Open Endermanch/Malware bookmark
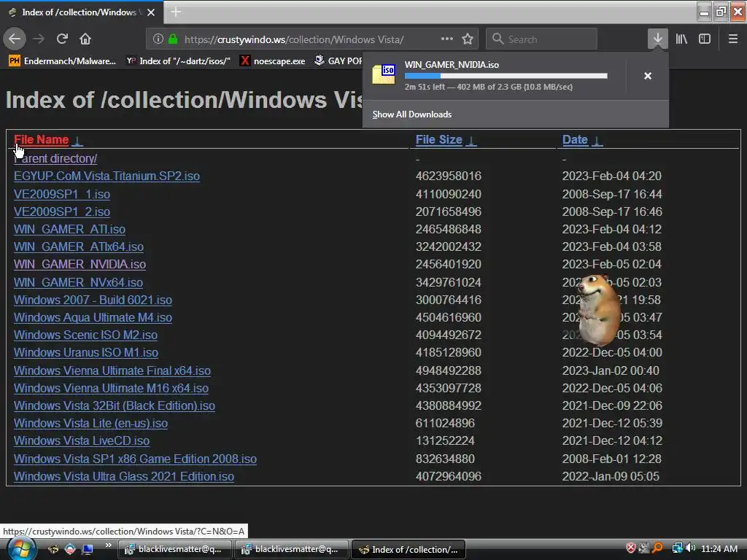Image resolution: width=747 pixels, height=560 pixels. (x=63, y=61)
